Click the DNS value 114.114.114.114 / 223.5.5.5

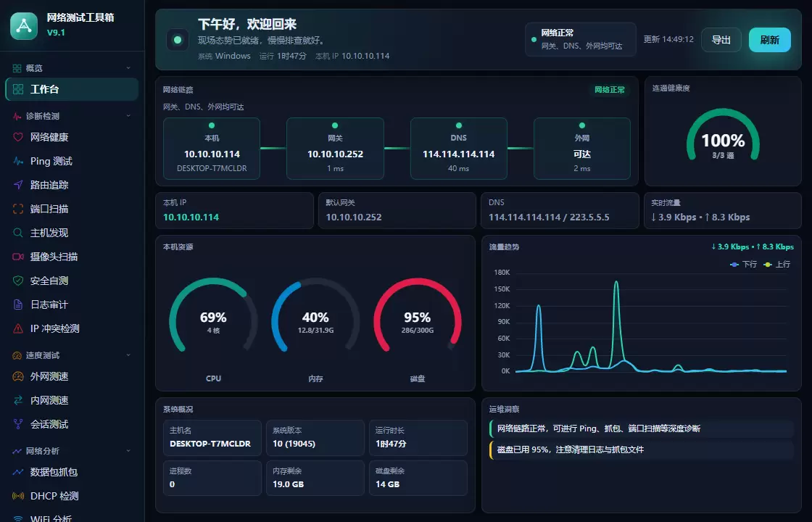pos(549,217)
